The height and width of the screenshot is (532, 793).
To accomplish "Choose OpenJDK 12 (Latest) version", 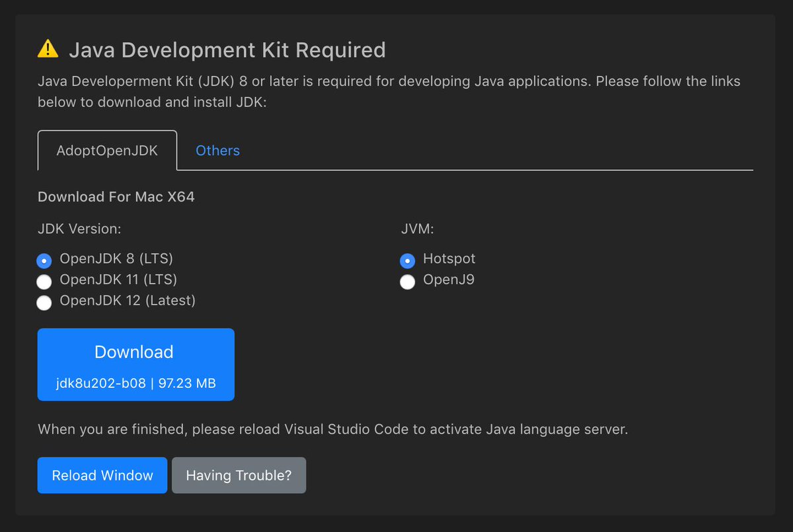I will (x=44, y=303).
